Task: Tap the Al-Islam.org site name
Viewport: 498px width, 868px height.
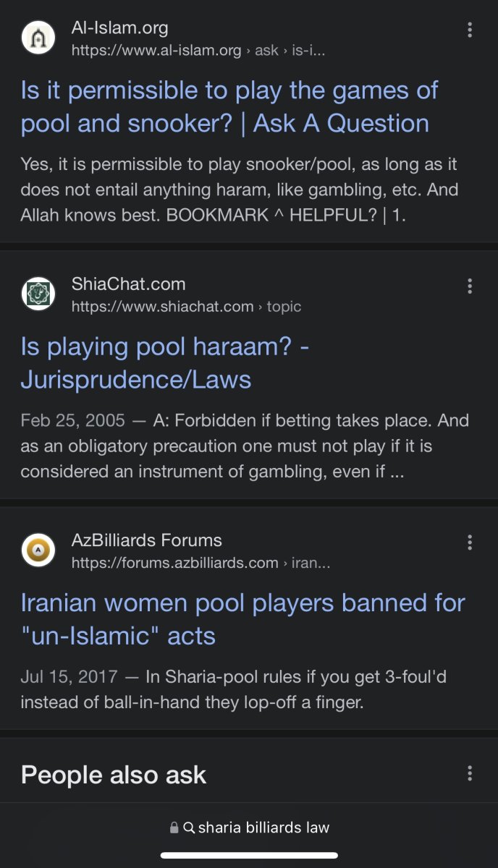Action: [119, 29]
